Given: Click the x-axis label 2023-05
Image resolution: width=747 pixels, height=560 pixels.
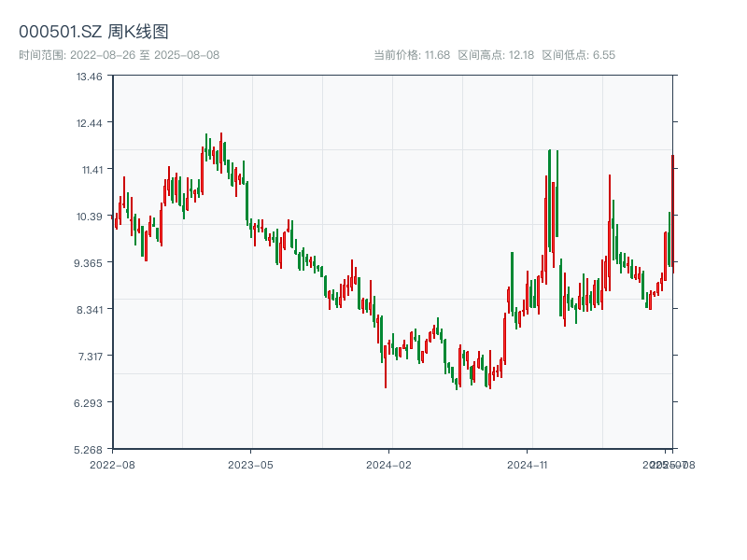Looking at the screenshot, I should click(x=250, y=465).
